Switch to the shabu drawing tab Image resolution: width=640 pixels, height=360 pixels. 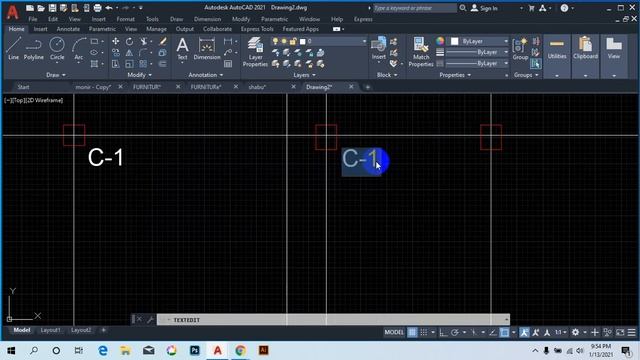[x=257, y=87]
